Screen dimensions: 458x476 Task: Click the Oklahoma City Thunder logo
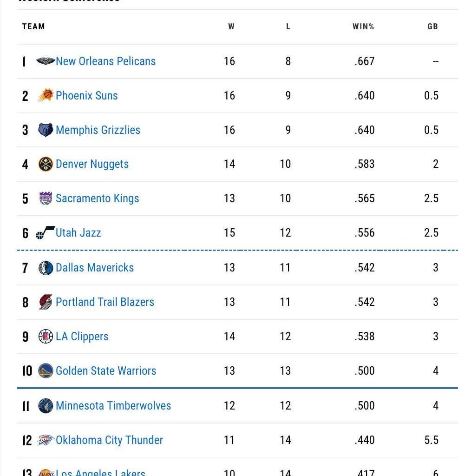pyautogui.click(x=45, y=440)
